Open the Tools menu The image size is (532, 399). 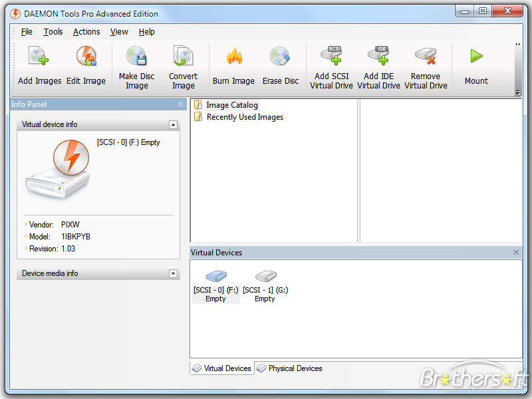click(53, 32)
